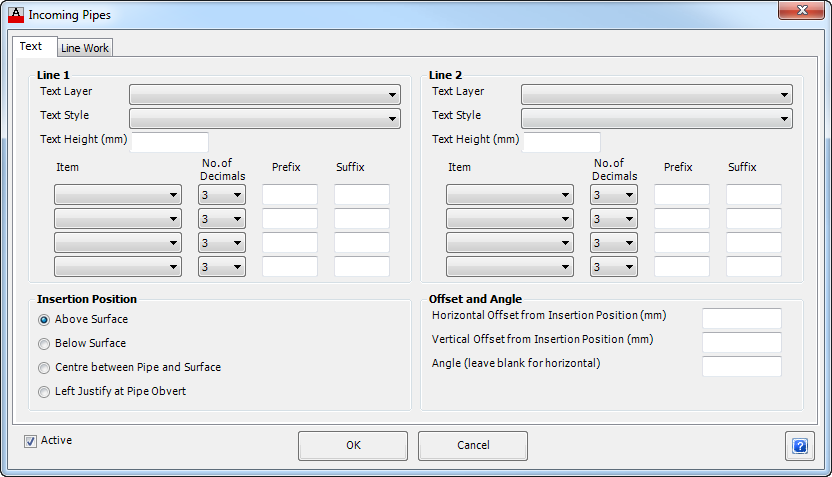
Task: Select the Text tab
Action: [x=31, y=46]
